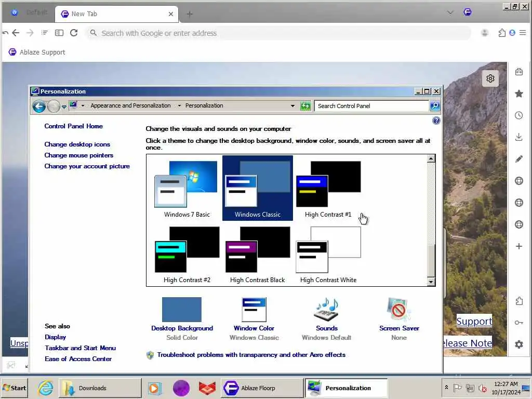Screen dimensions: 532x399
Task: Click the Control Panel address bar icon
Action: tap(74, 105)
